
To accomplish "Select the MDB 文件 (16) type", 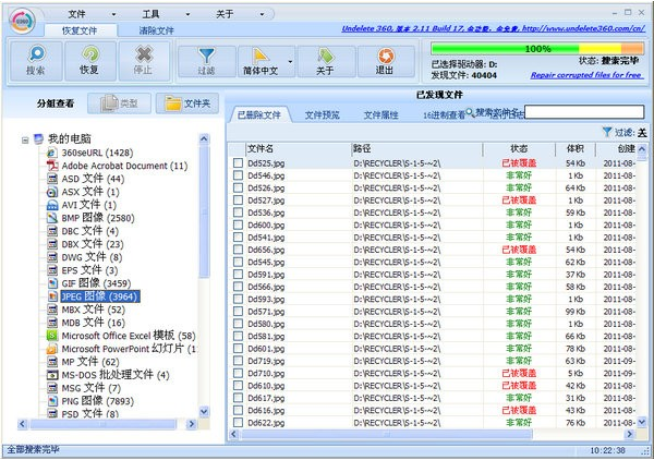I will pyautogui.click(x=93, y=323).
